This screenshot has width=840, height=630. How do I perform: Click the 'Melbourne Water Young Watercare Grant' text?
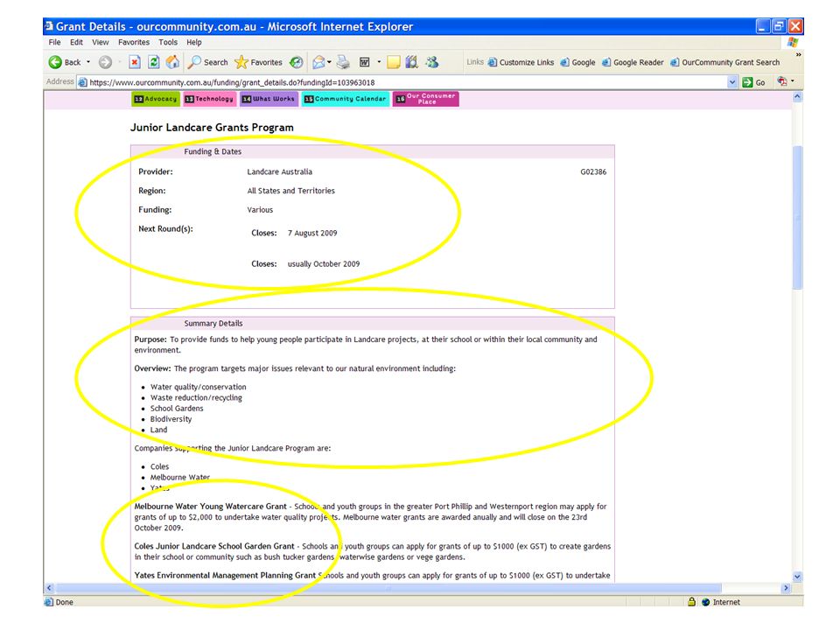211,507
